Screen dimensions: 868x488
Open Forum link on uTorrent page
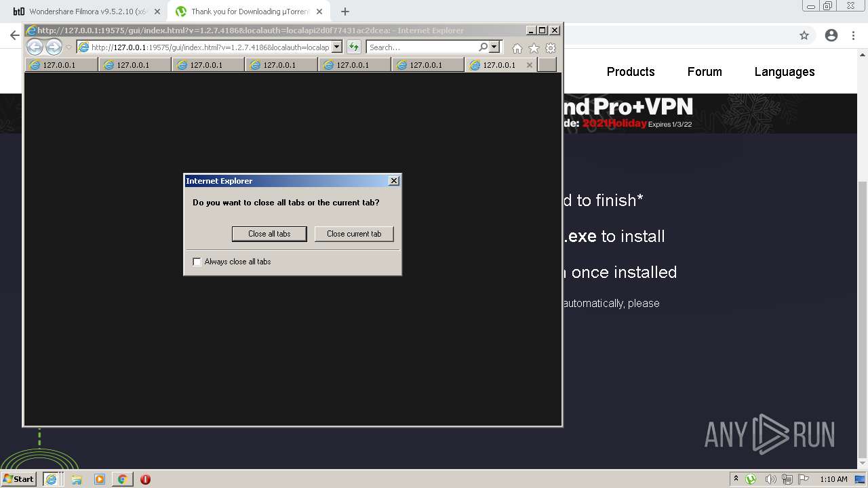(705, 72)
